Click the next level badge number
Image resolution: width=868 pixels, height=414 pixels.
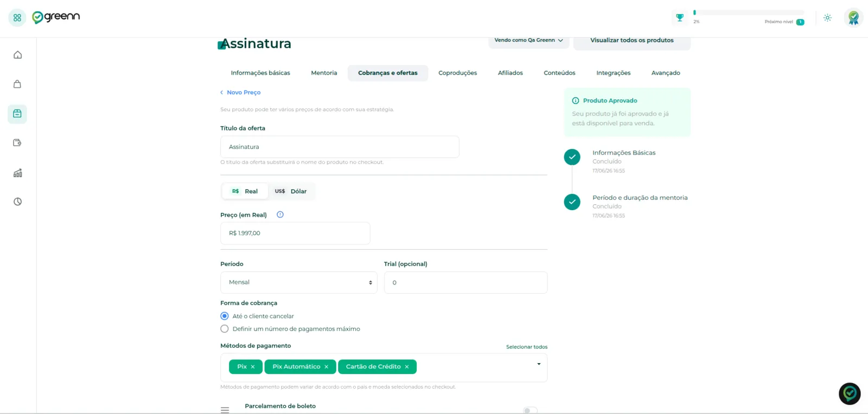(800, 22)
